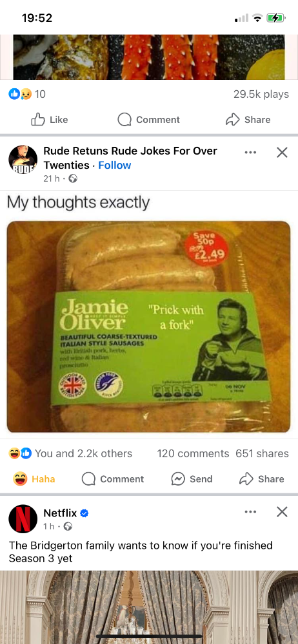Open comments on the top video post
298x644 pixels.
[x=148, y=120]
